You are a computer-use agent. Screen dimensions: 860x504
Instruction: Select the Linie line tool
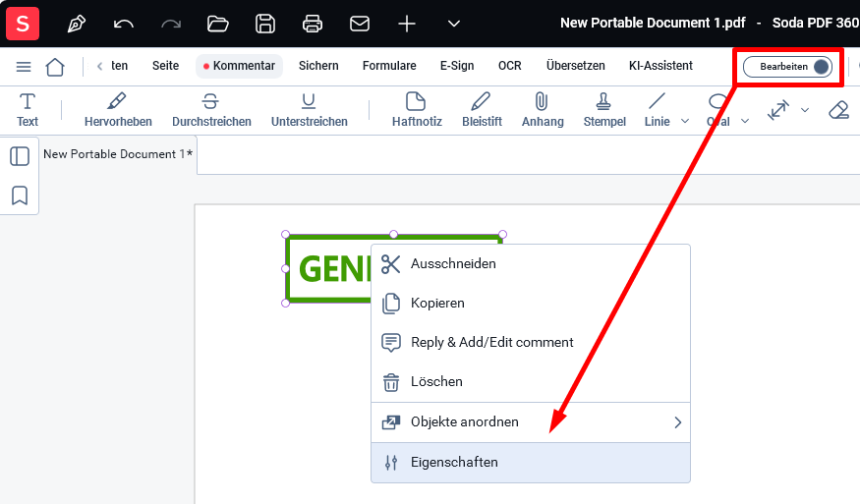(658, 110)
